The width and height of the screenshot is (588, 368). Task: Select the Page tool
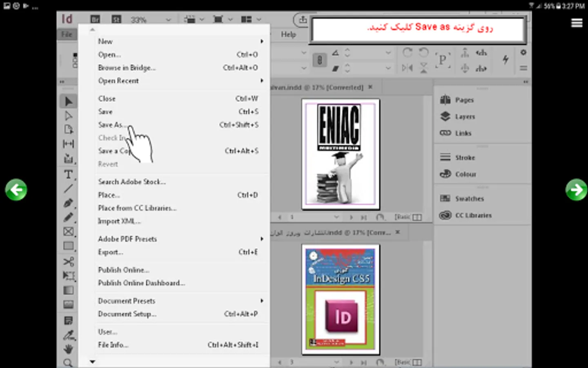tap(68, 130)
